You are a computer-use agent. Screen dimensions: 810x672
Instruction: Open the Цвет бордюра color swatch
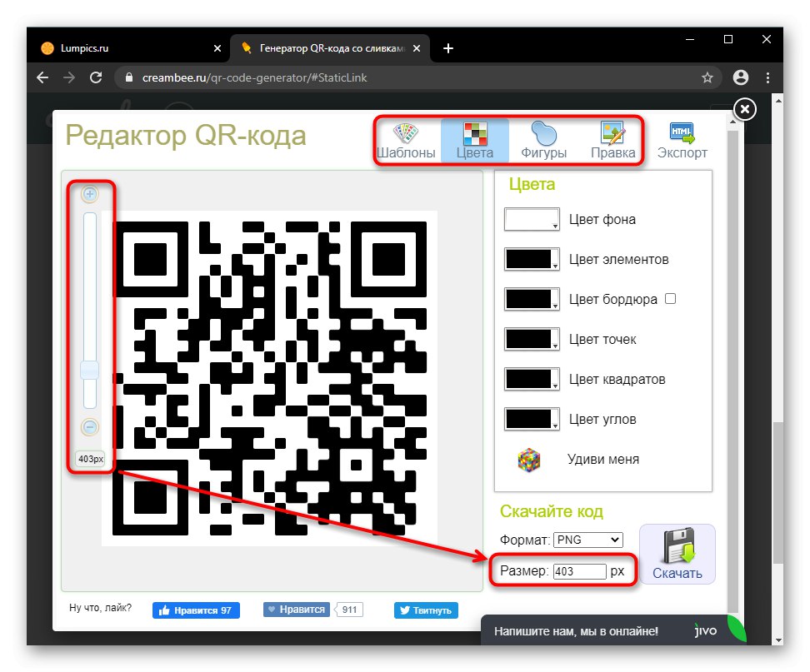tap(532, 299)
